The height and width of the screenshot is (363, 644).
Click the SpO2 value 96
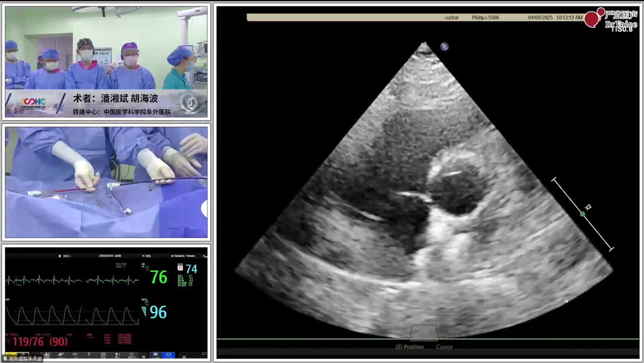157,312
